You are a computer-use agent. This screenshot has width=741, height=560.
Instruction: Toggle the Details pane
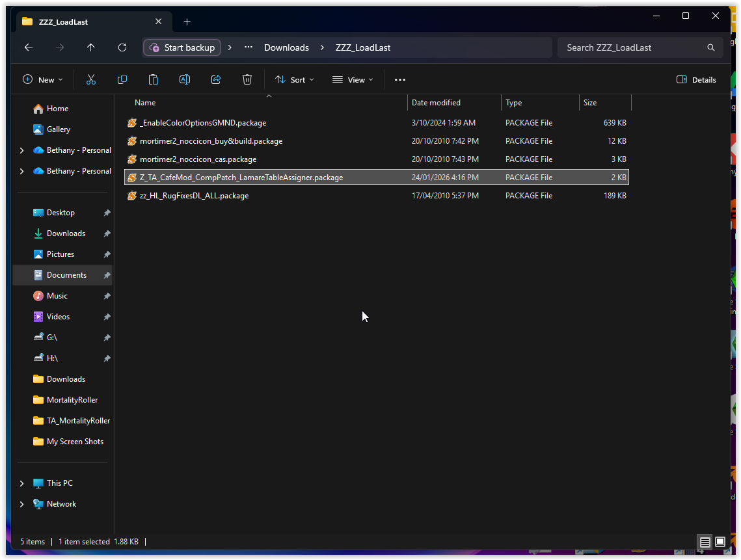pyautogui.click(x=696, y=79)
